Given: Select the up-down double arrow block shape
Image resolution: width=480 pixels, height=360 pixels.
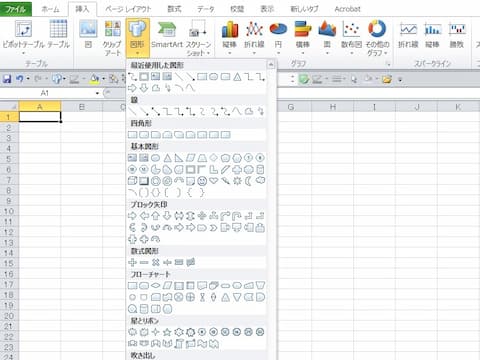Looking at the screenshot, I should 190,216.
